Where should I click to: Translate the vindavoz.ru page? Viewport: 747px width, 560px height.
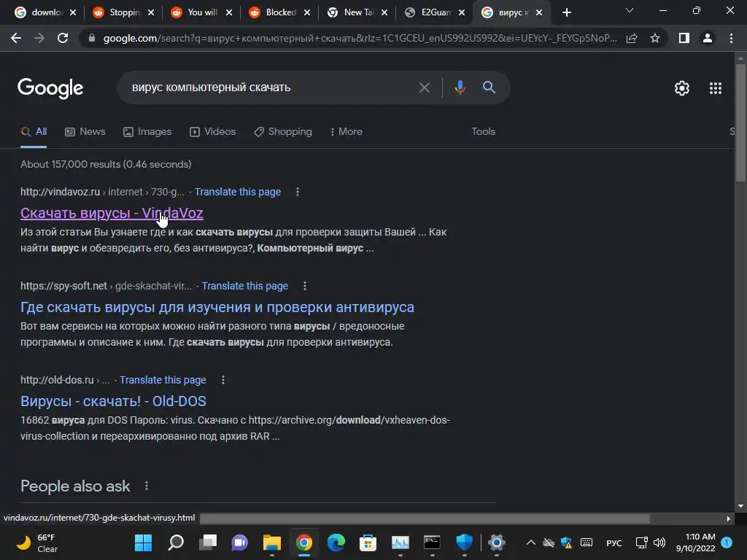[x=238, y=192]
